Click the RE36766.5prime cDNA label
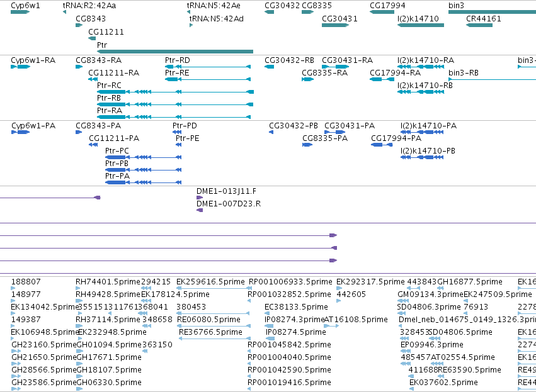Viewport: 536px width, 392px height. point(210,332)
